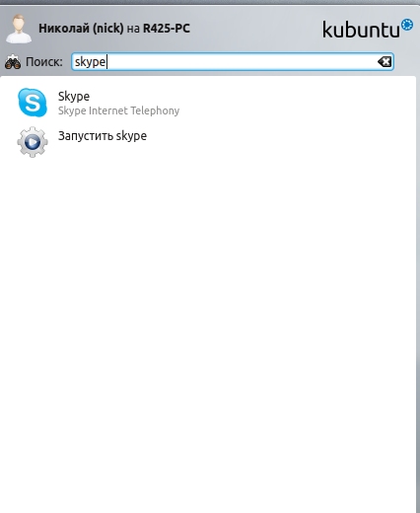Screen dimensions: 420x513
Task: Click 'Skype Internet Telephony' description text
Action: pyautogui.click(x=118, y=110)
